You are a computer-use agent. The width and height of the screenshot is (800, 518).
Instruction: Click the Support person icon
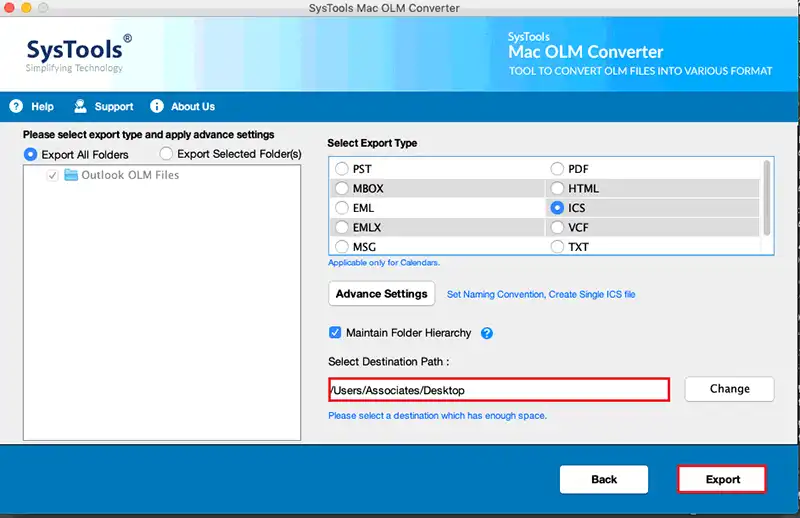point(80,106)
